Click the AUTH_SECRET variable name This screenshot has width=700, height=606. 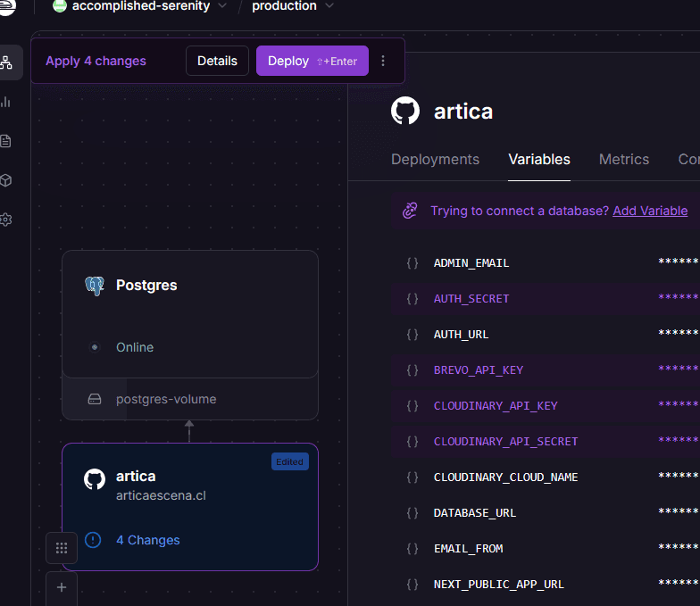pyautogui.click(x=471, y=298)
